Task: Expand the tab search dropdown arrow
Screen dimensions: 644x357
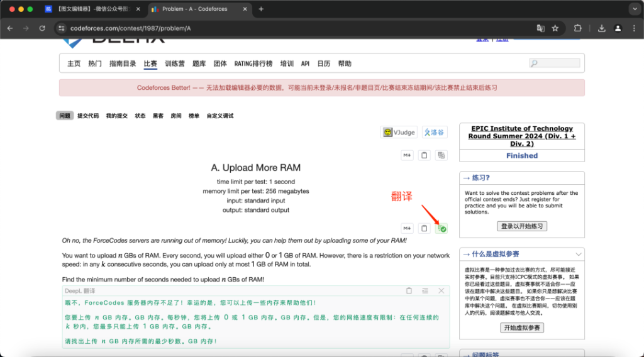Action: [635, 9]
